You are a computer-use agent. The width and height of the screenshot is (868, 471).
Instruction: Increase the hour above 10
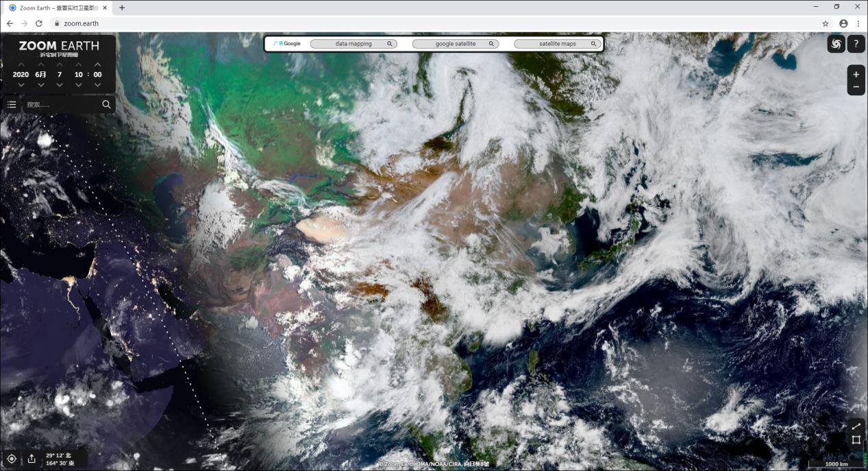[78, 63]
